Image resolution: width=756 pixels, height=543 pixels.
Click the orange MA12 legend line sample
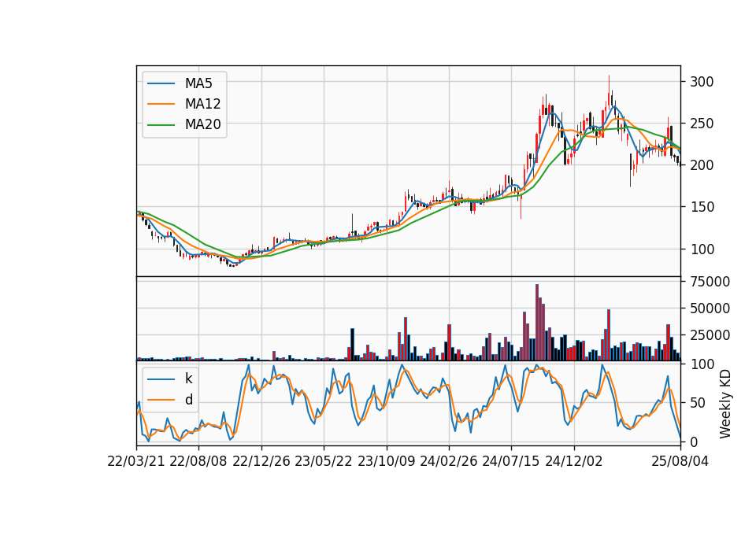[x=161, y=104]
